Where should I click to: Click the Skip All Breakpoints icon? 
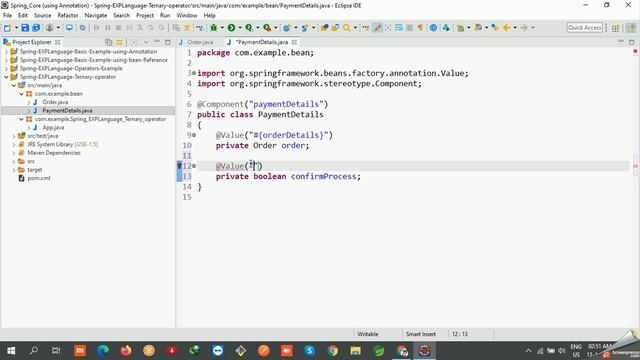click(x=82, y=28)
